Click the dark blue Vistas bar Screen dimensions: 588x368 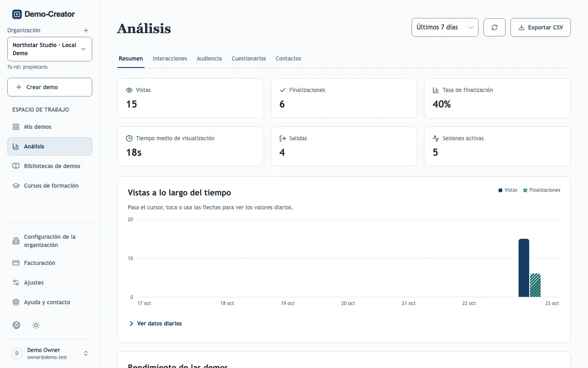[x=524, y=268]
